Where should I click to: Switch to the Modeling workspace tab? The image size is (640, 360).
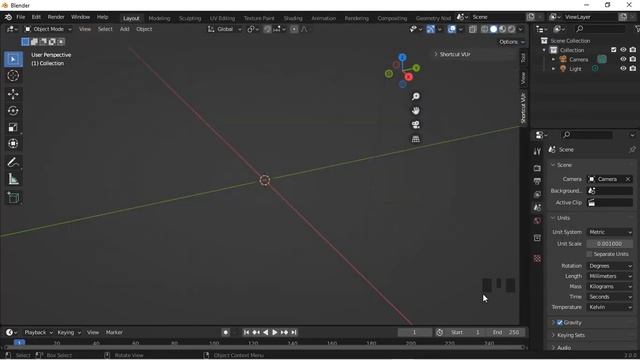pyautogui.click(x=159, y=18)
